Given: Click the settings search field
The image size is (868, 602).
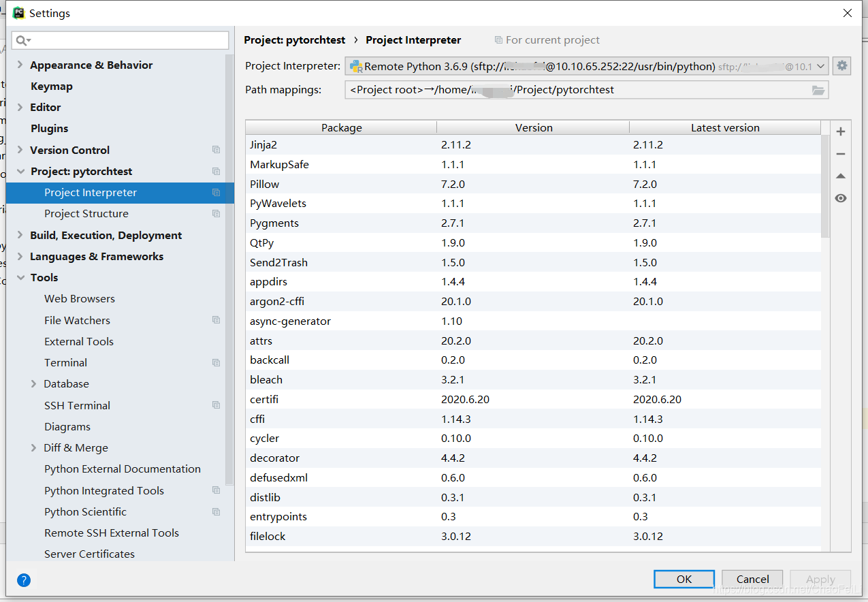Looking at the screenshot, I should click(120, 40).
